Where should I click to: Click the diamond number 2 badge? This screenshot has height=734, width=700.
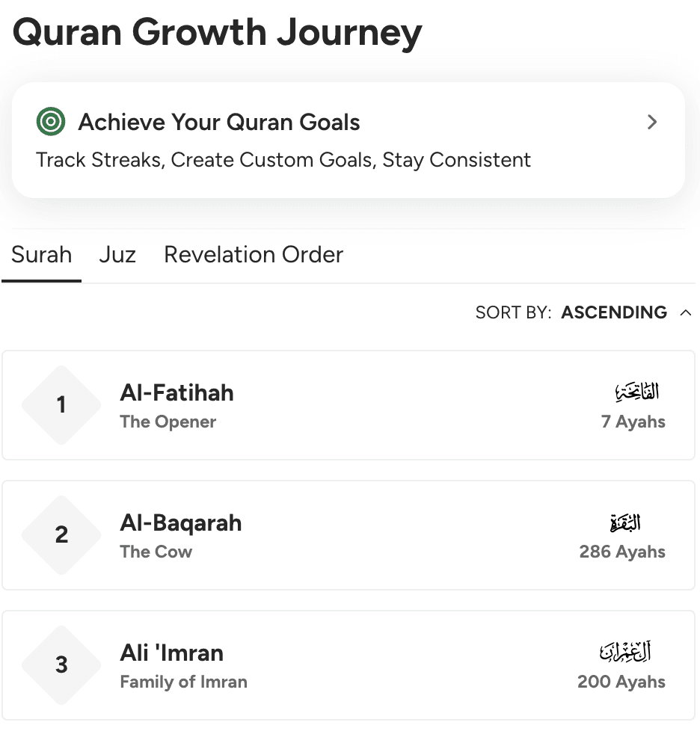(61, 535)
